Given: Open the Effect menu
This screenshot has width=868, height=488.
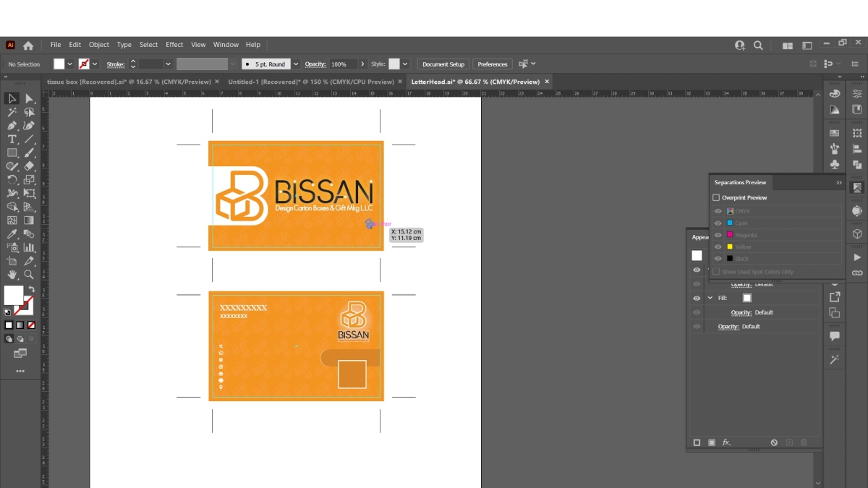Looking at the screenshot, I should (174, 45).
